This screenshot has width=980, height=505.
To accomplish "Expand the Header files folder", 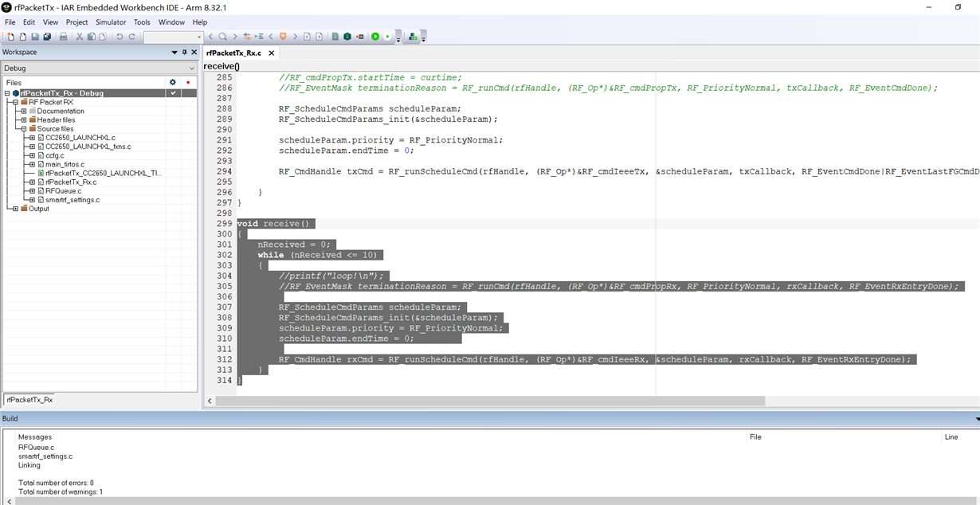I will (24, 119).
